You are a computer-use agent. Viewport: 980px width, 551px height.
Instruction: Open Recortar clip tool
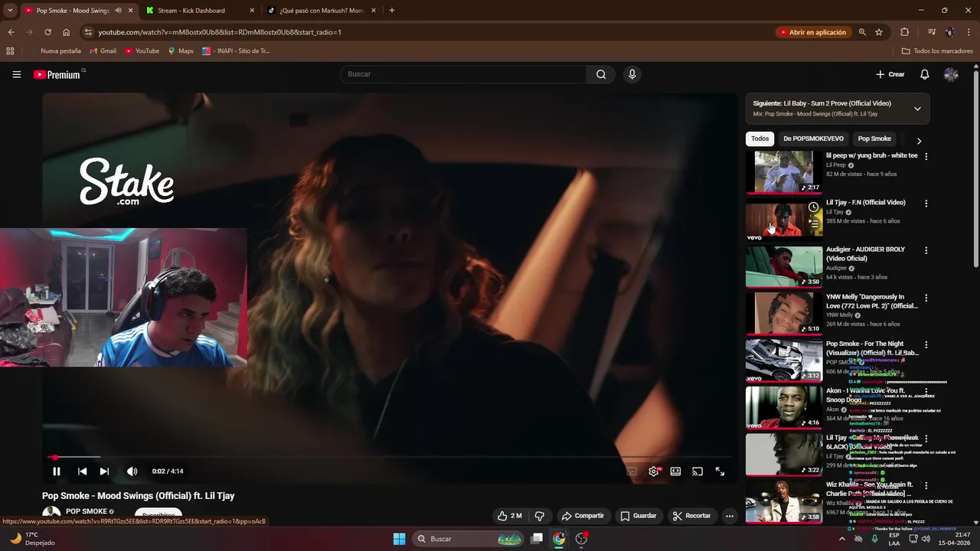coord(691,516)
